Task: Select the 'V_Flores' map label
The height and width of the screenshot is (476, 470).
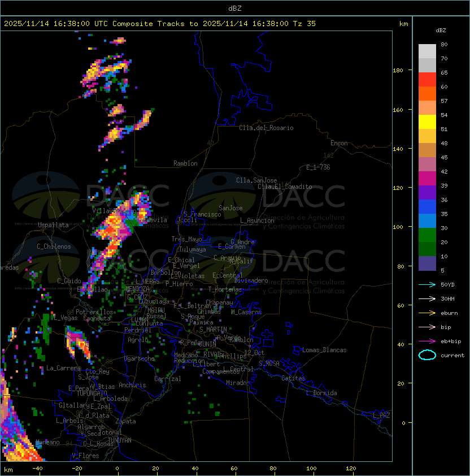Action: point(85,456)
